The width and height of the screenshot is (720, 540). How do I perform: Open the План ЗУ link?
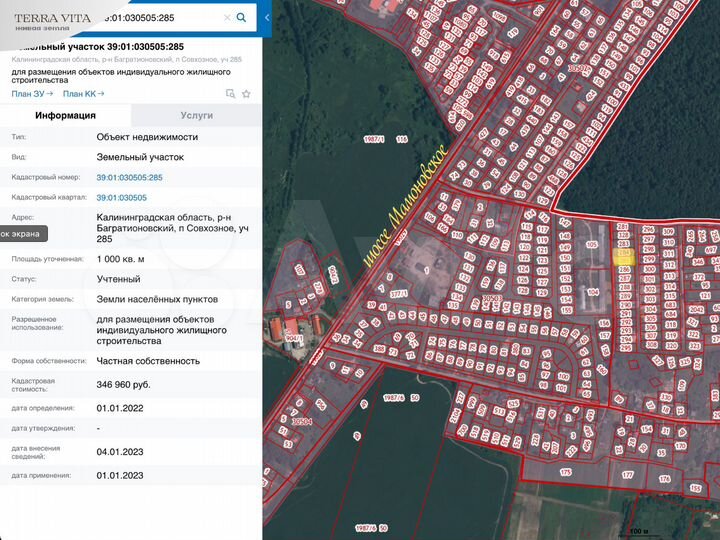click(28, 94)
